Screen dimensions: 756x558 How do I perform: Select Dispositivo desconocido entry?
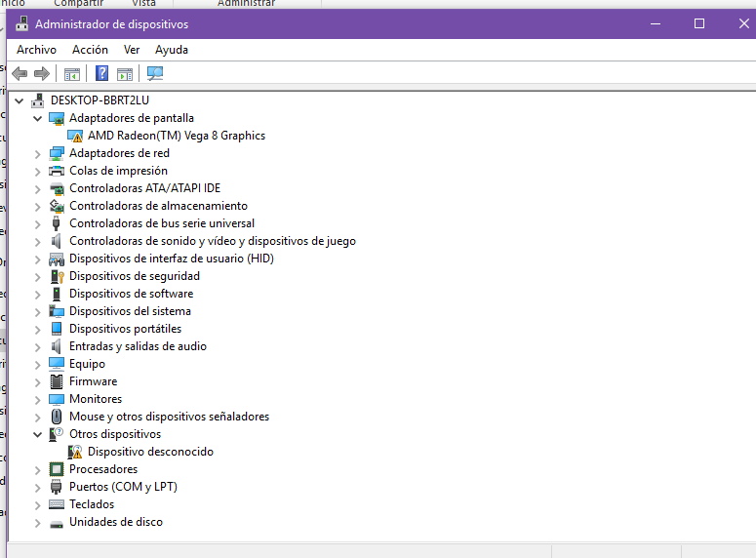tap(150, 452)
